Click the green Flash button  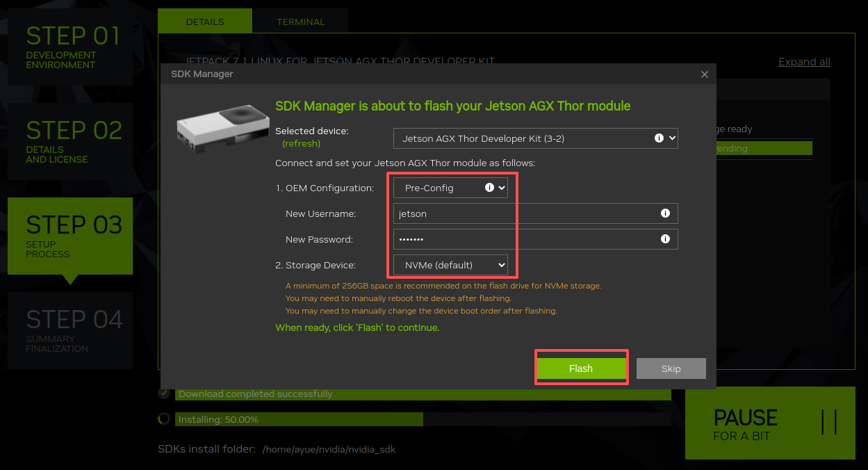click(581, 368)
